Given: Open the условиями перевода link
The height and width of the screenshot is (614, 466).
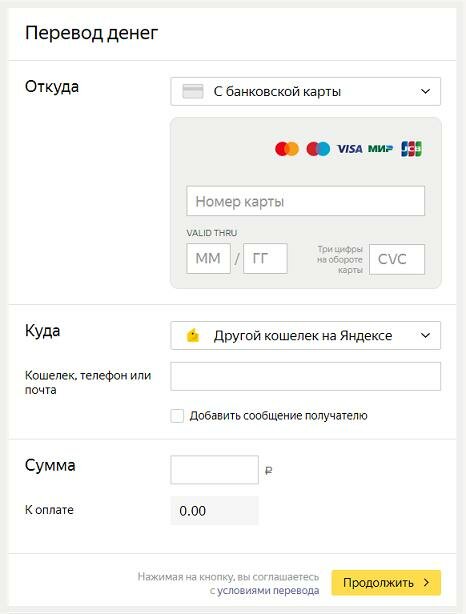Looking at the screenshot, I should point(268,590).
